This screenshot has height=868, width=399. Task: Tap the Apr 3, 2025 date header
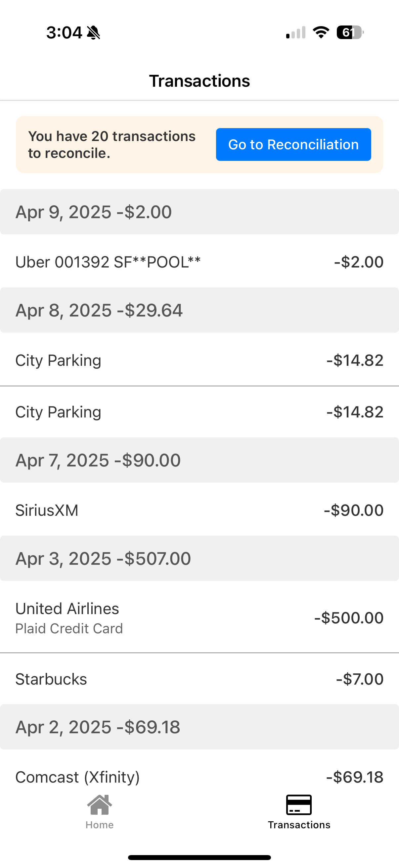[199, 558]
